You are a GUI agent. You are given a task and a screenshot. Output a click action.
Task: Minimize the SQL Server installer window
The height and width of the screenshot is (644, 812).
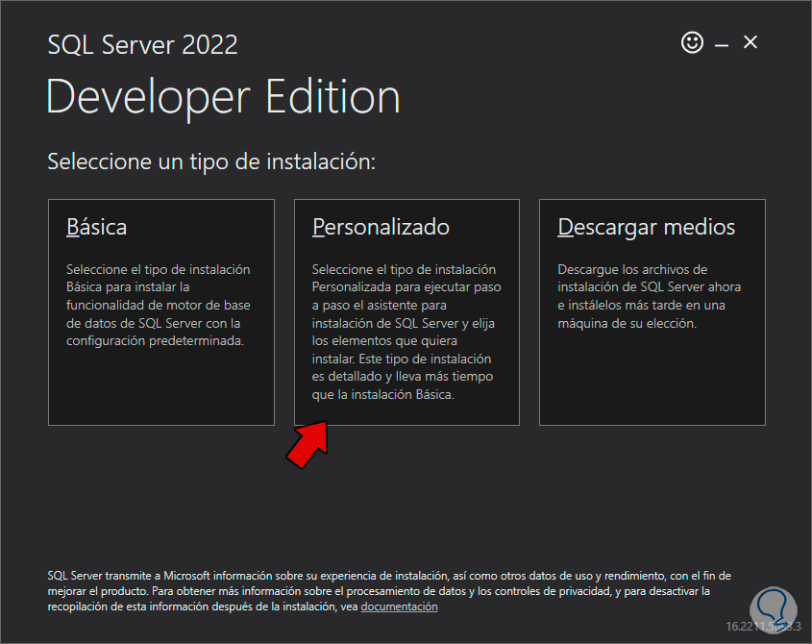(x=722, y=45)
